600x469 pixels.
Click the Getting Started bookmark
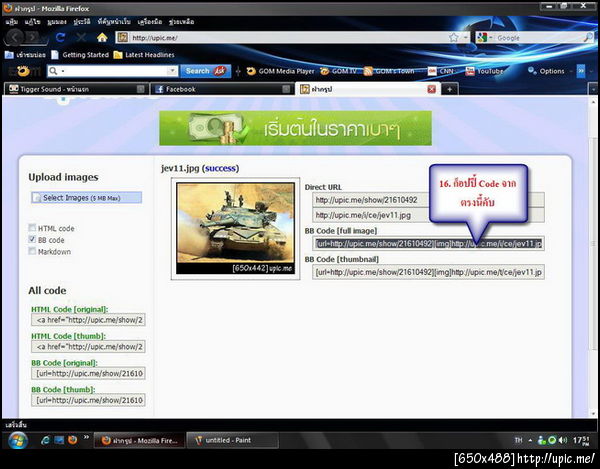coord(80,55)
